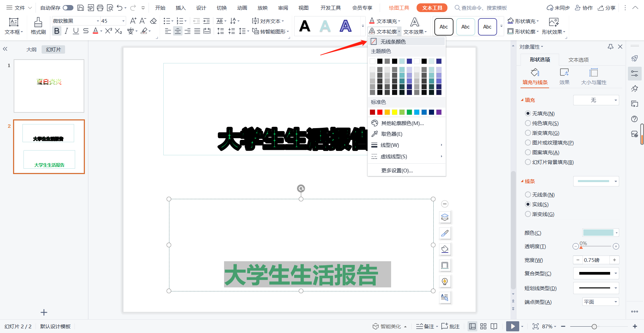The height and width of the screenshot is (333, 644).
Task: Open 短划线类型 dash type dropdown
Action: pos(596,288)
